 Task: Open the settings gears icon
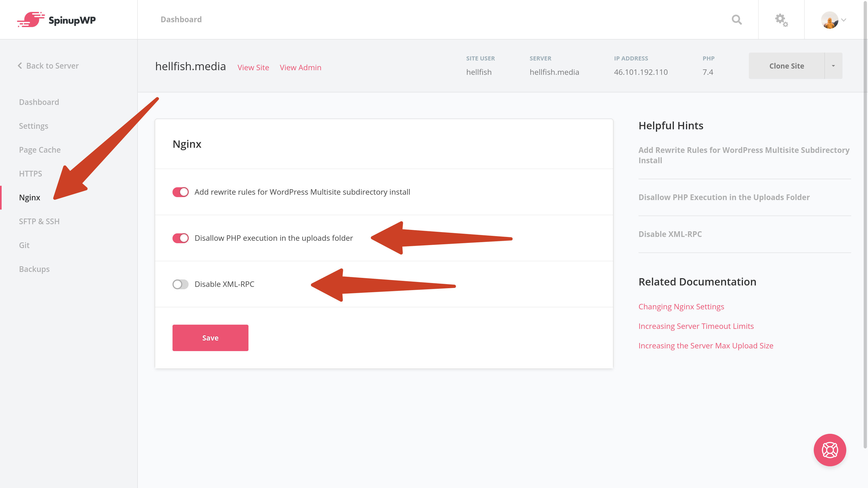(781, 20)
